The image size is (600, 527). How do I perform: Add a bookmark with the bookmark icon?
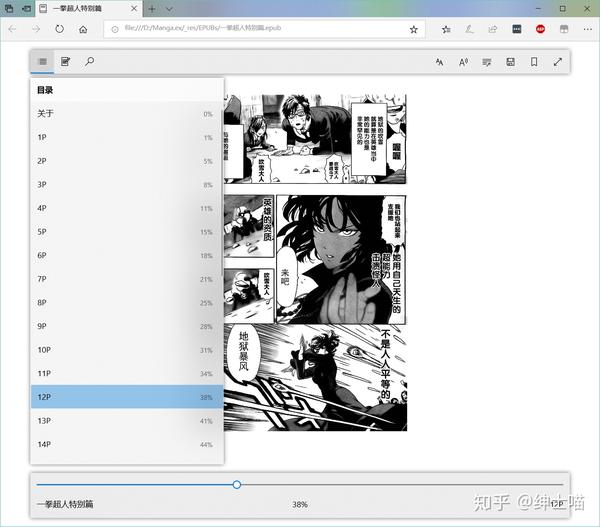(534, 62)
